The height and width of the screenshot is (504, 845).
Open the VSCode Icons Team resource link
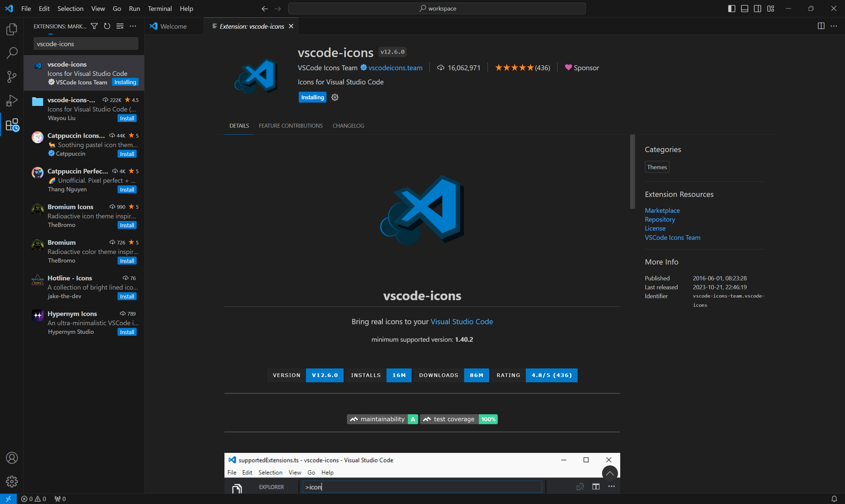[672, 238]
